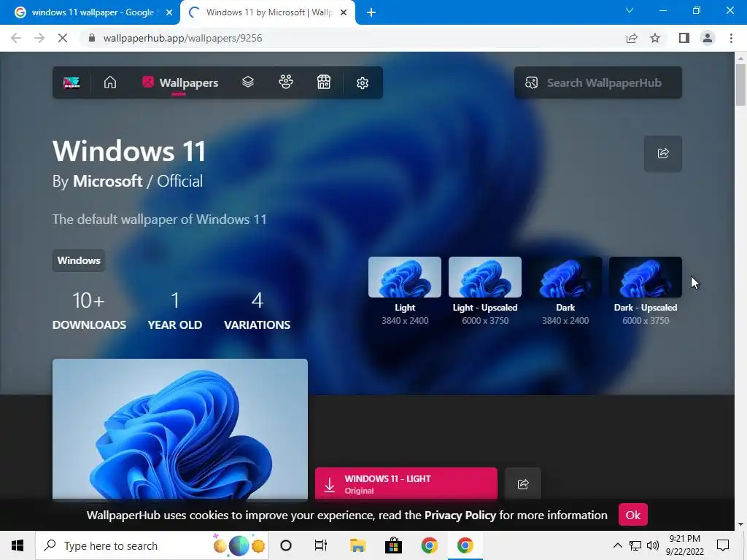Close the Google search tab
The width and height of the screenshot is (747, 560).
pos(169,12)
